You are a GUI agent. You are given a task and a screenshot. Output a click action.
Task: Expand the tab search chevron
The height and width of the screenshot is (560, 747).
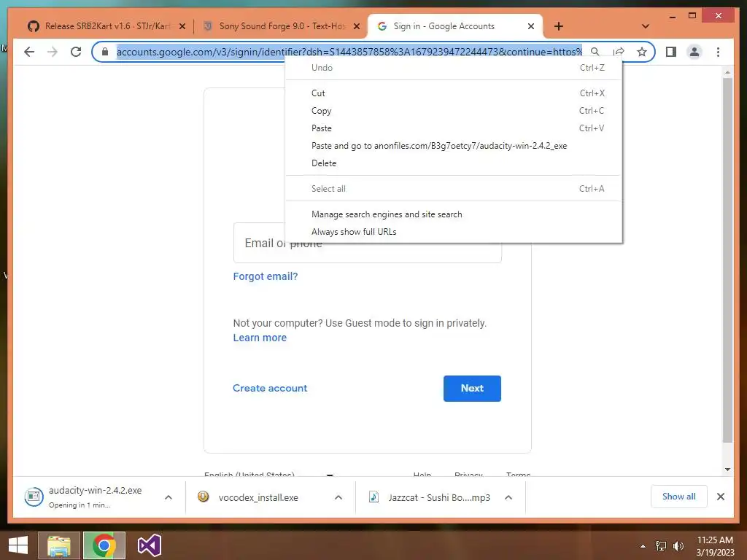point(646,26)
